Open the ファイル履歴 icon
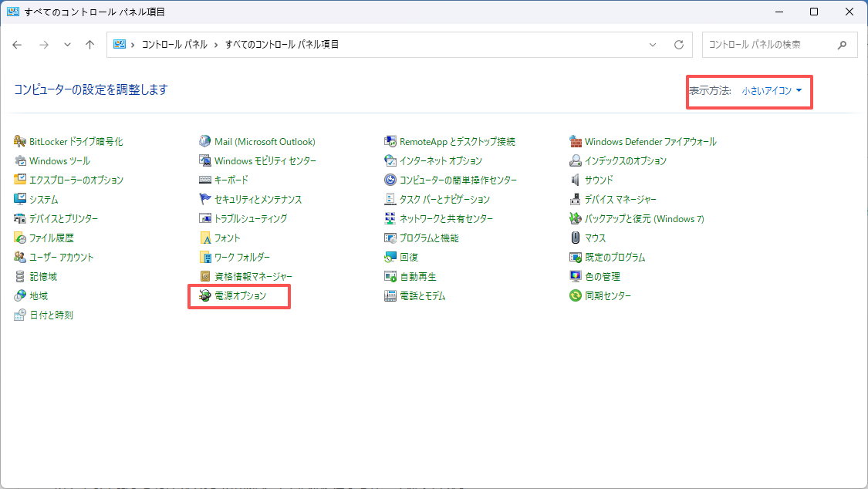The image size is (868, 489). point(20,238)
